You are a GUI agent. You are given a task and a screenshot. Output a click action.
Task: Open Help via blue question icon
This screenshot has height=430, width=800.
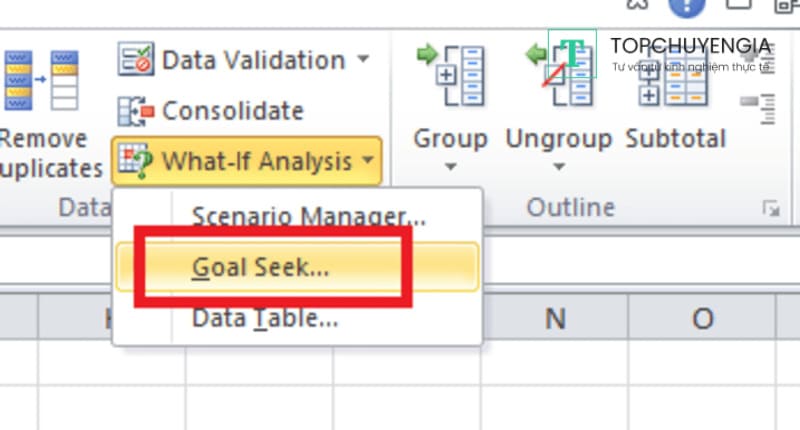(x=686, y=6)
